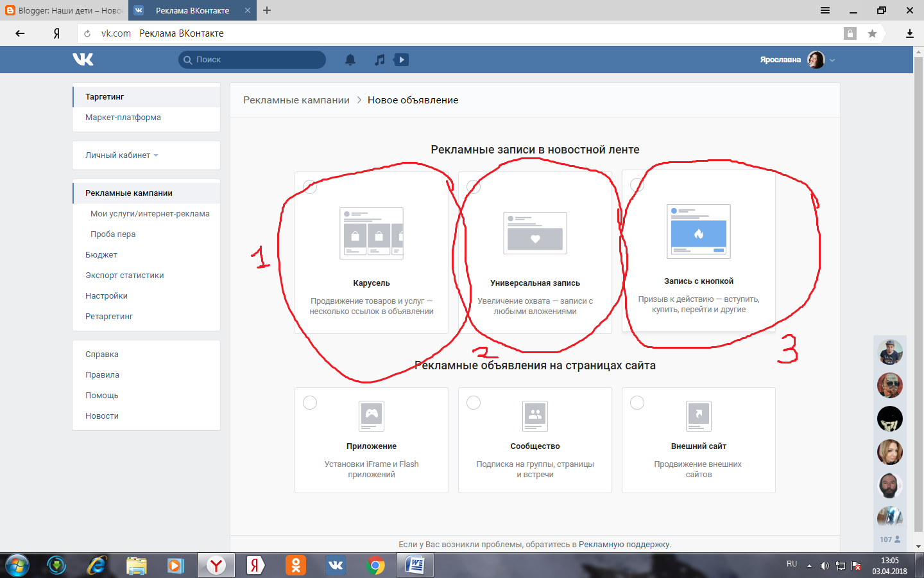Click the browser back arrow

(x=20, y=33)
